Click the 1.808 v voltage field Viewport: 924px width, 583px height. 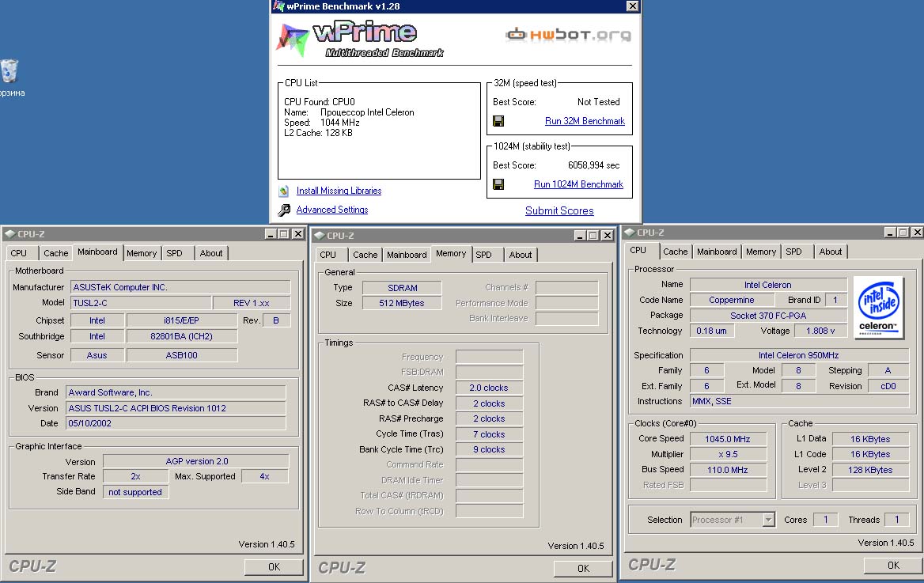820,331
